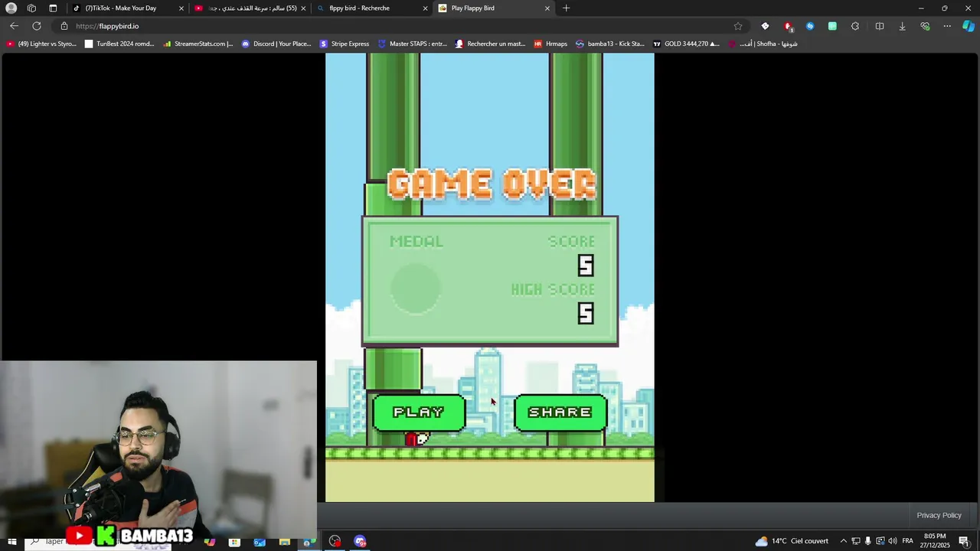Screen dimensions: 980x551
Task: Switch the FRA keyboard language
Action: point(907,541)
